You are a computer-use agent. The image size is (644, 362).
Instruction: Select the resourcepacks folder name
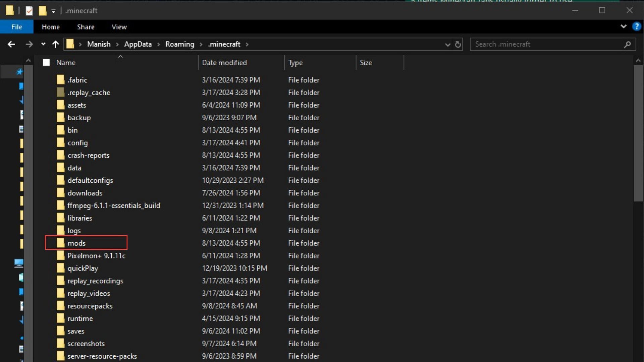tap(90, 306)
